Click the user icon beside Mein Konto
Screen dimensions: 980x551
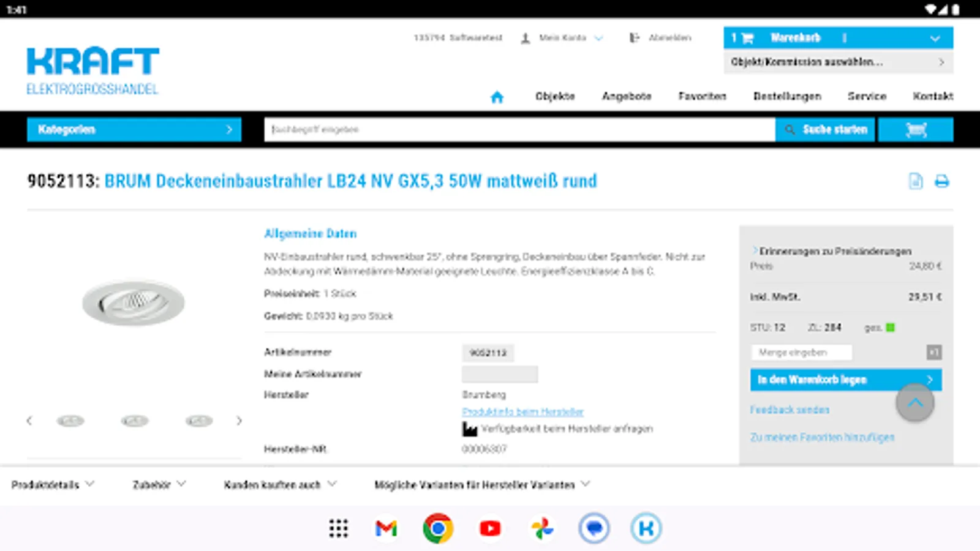(x=524, y=37)
